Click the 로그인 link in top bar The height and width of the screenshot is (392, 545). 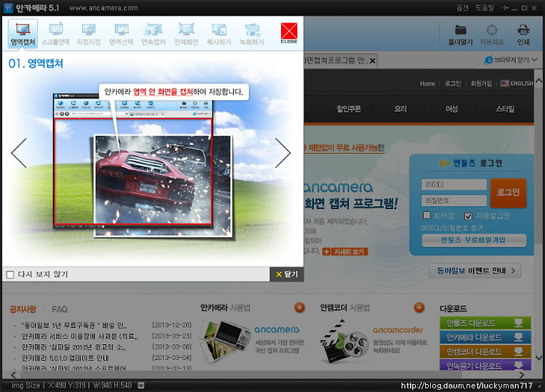453,83
